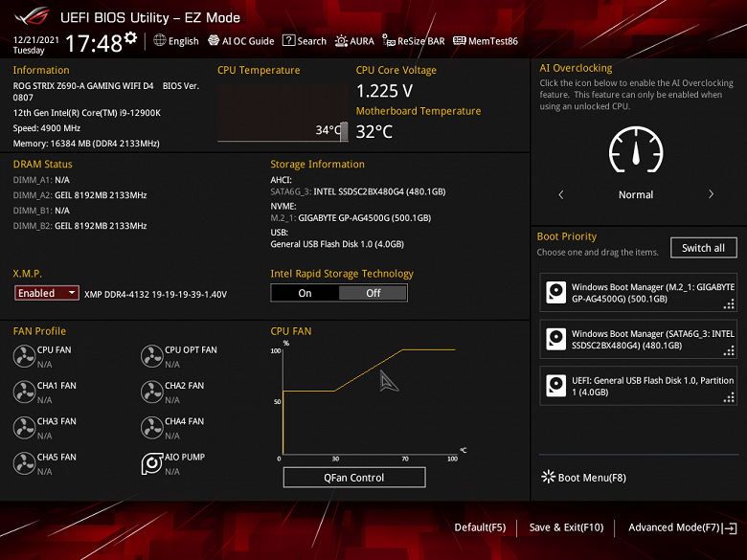Open time settings gear icon

pyautogui.click(x=130, y=37)
